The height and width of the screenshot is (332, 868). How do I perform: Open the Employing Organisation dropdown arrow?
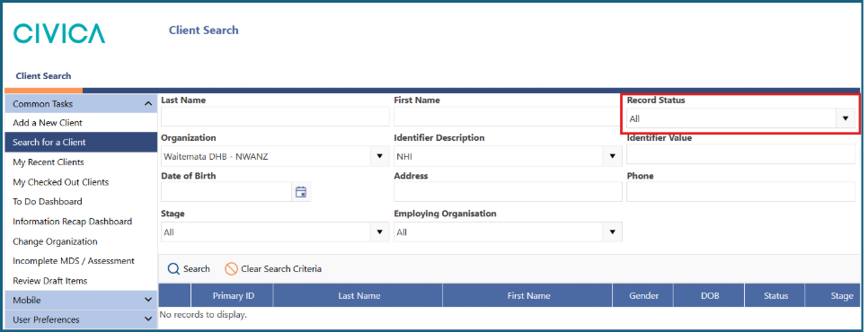point(612,232)
